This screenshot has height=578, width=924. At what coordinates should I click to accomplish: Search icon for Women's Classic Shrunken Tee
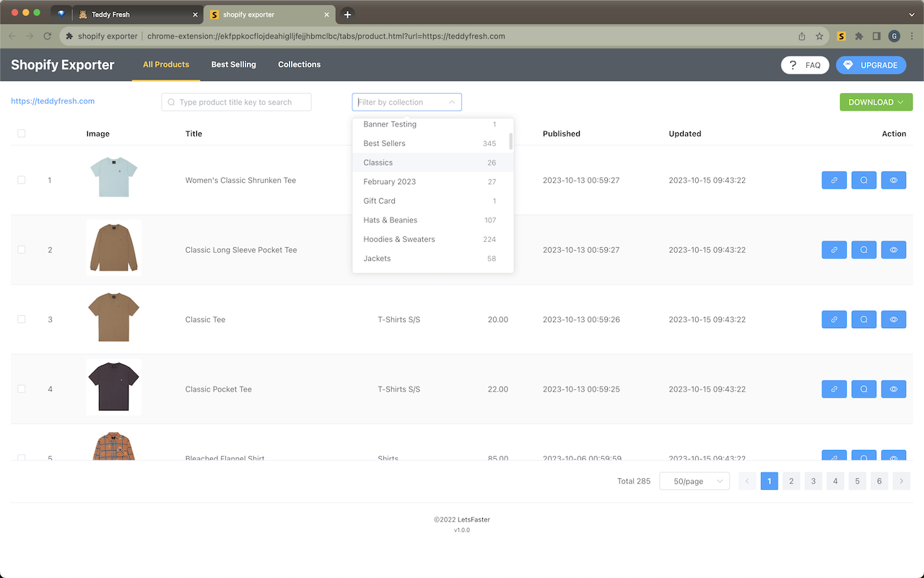863,180
